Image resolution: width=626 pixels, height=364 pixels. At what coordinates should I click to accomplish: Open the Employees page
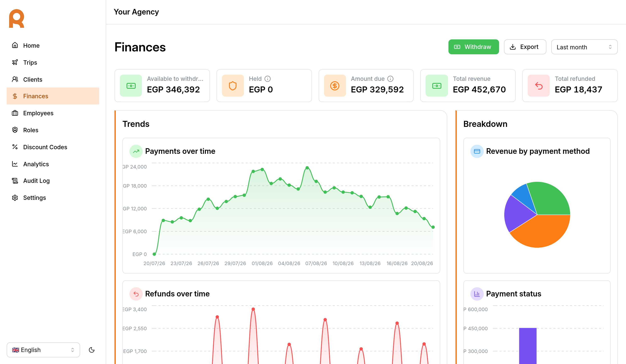tap(53, 113)
